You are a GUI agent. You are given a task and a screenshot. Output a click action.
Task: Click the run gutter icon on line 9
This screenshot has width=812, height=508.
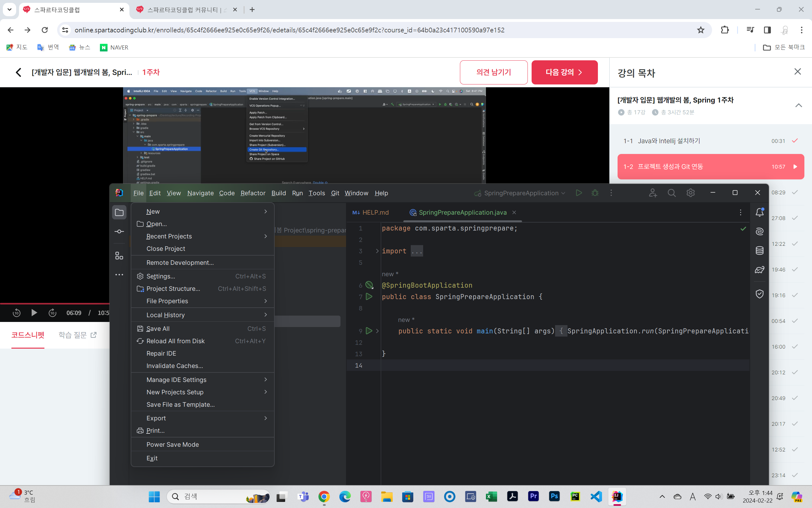[369, 331]
